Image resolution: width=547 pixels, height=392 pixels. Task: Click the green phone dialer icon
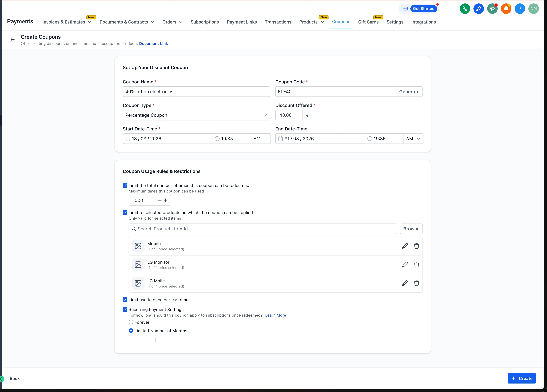(464, 9)
